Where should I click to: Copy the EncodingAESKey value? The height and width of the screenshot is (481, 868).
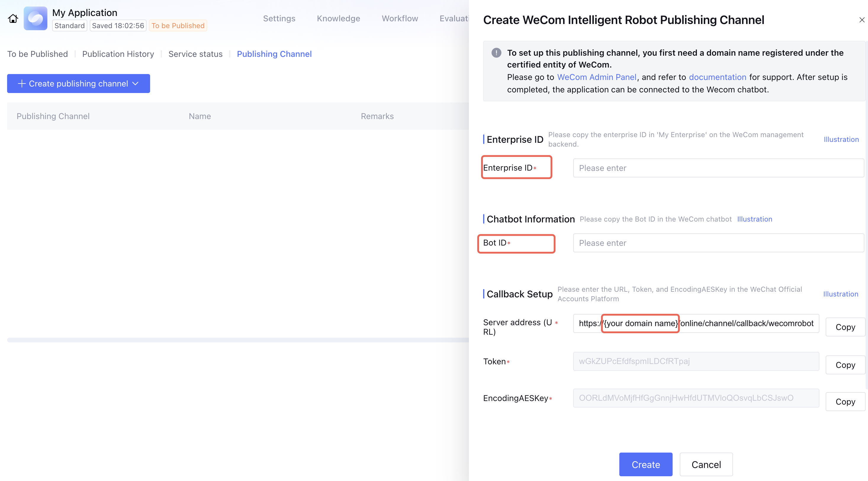tap(845, 401)
